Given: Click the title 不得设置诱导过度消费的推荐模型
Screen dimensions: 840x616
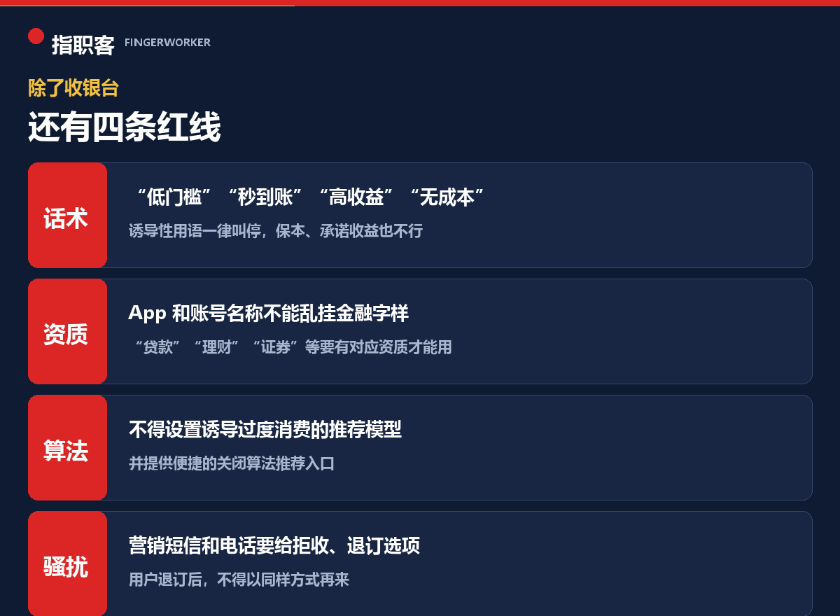Looking at the screenshot, I should tap(265, 430).
